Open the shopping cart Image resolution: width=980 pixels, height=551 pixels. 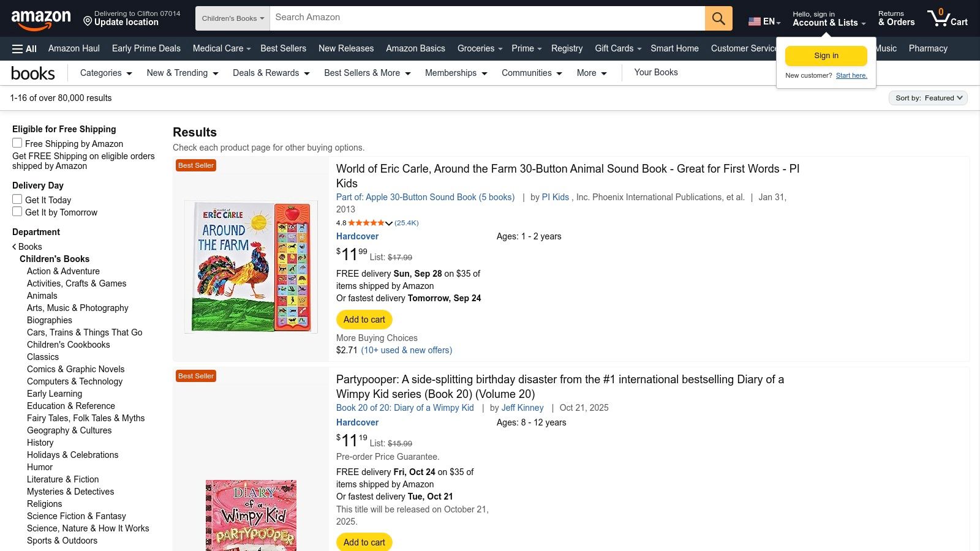coord(947,18)
